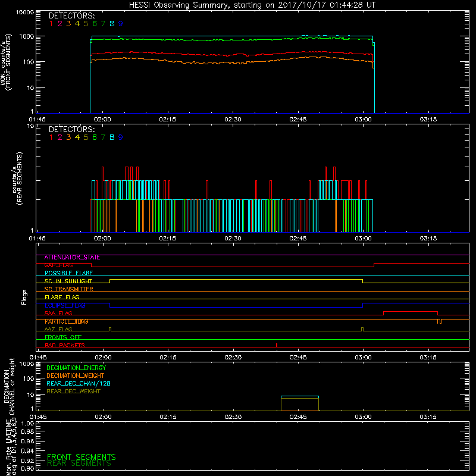Click the FRONT SEGMENTS livetime legend label
The width and height of the screenshot is (476, 476).
(82, 457)
